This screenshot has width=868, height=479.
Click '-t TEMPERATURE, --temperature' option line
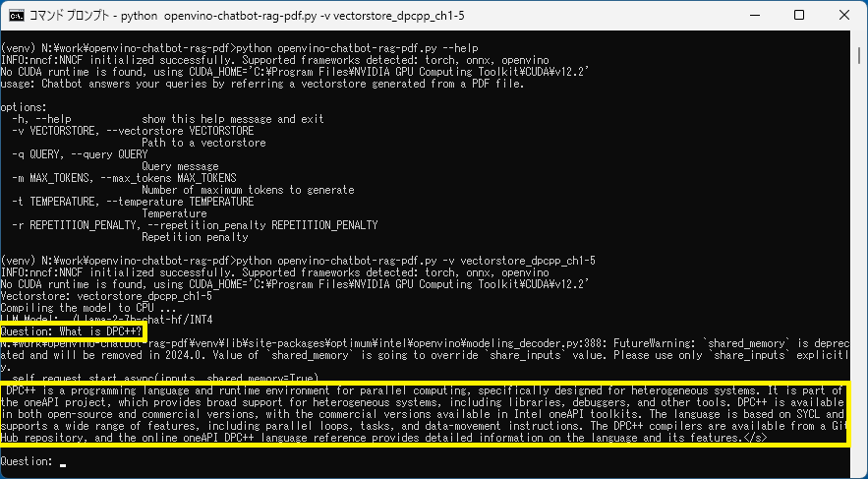tap(133, 202)
